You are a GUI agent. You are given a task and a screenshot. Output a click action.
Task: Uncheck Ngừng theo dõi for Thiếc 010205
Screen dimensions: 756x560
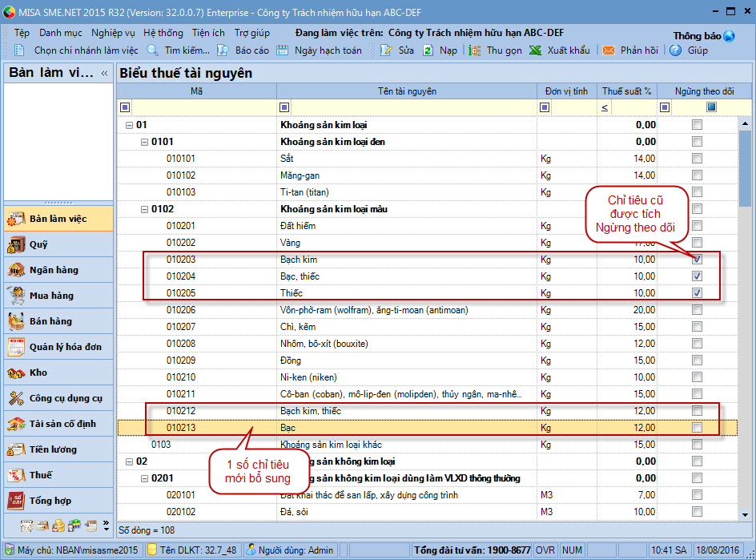tap(697, 292)
